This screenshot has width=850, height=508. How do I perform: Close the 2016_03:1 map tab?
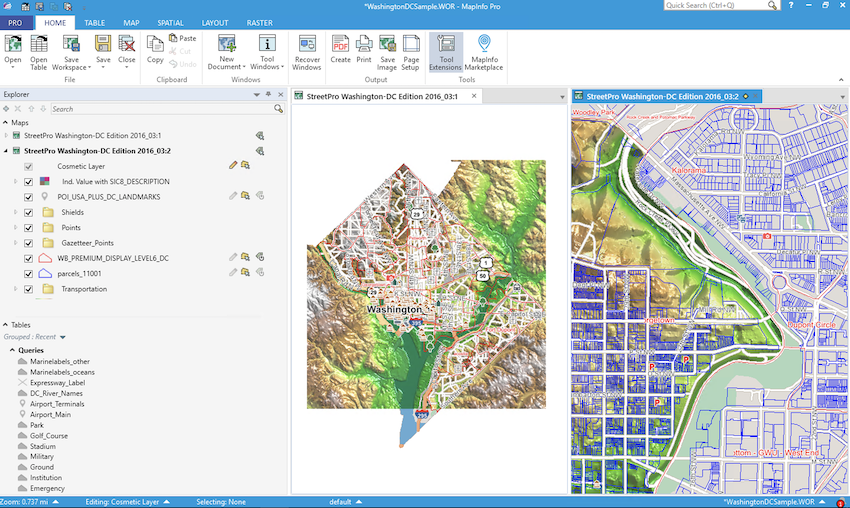[x=474, y=96]
